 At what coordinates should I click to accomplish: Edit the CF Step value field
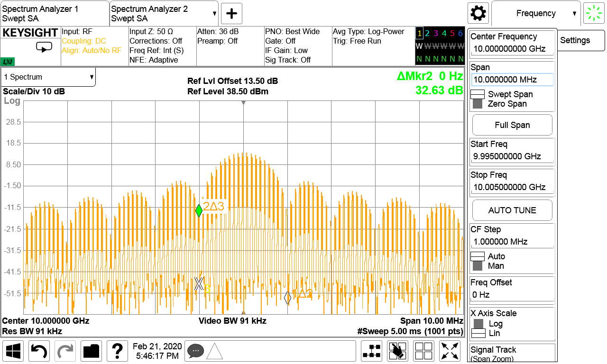[512, 242]
